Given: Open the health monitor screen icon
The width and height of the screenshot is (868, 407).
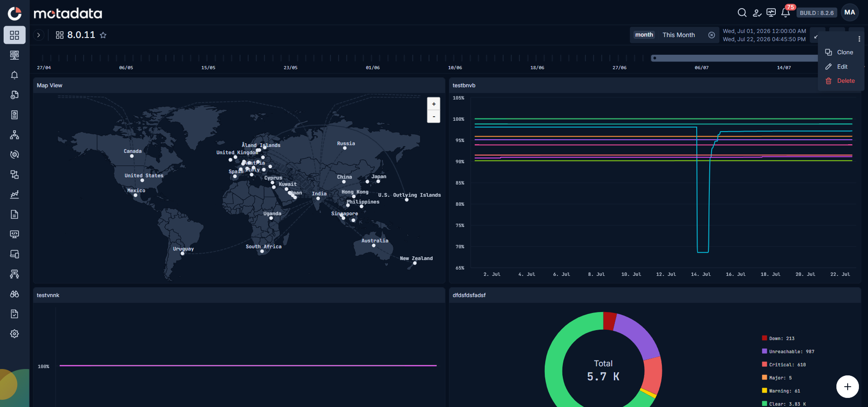Looking at the screenshot, I should pos(771,13).
